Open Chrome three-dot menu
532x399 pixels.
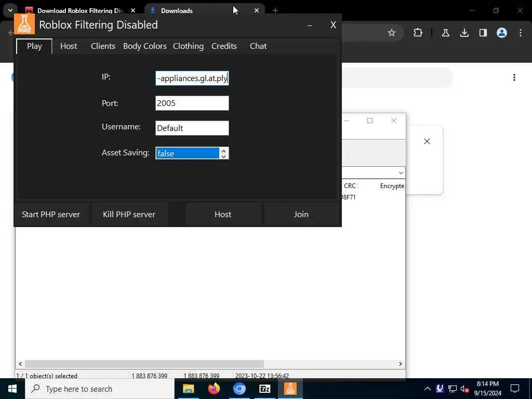(x=521, y=33)
